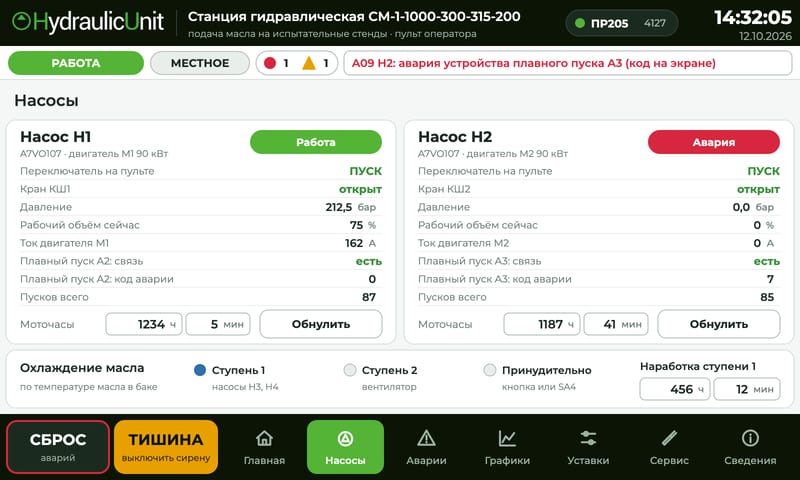Click Н1 motor current value 162

[x=354, y=243]
